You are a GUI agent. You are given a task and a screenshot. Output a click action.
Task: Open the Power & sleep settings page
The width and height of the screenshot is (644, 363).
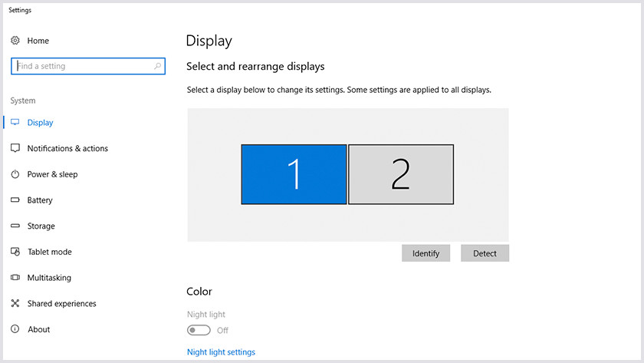point(52,174)
